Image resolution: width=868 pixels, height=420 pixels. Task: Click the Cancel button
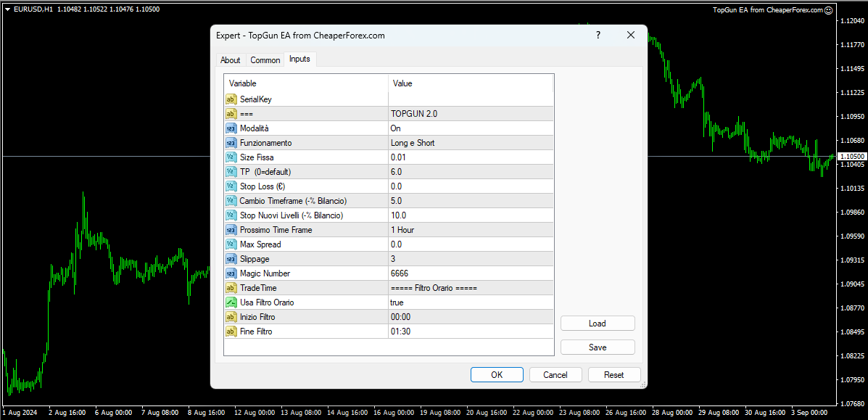point(555,374)
